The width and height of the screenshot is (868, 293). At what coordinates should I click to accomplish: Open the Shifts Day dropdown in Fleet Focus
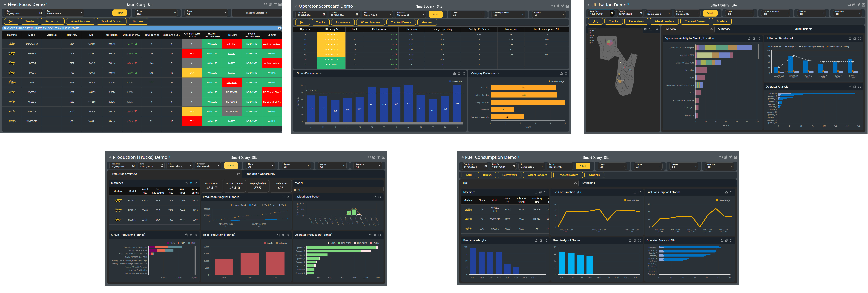coord(156,13)
